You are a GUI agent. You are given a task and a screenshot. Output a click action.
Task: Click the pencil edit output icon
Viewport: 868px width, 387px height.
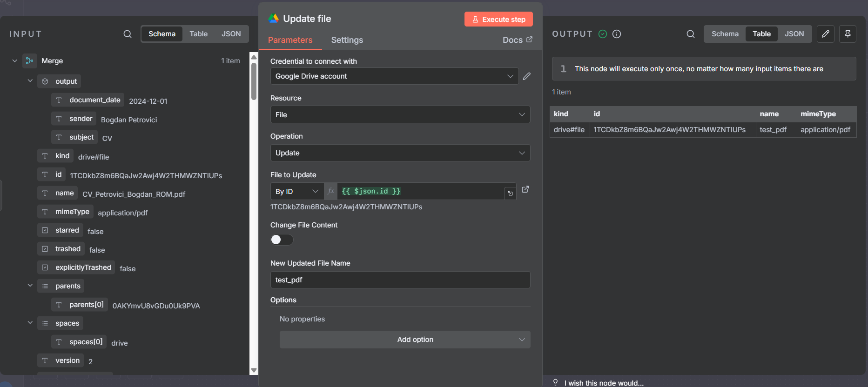click(825, 34)
